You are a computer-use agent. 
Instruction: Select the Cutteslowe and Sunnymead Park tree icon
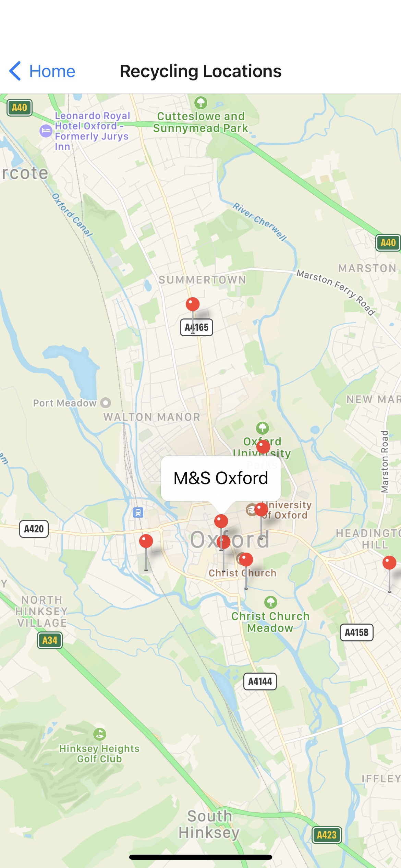tap(201, 103)
